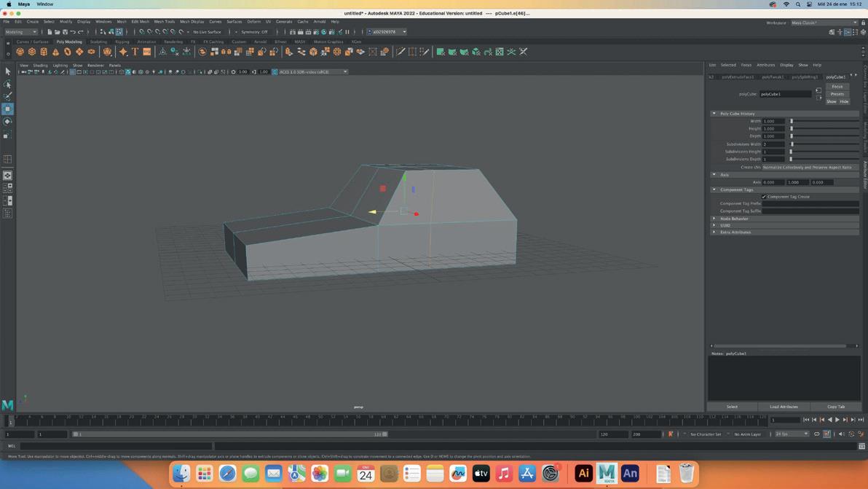Open the Symmetry: Off dropdown
The height and width of the screenshot is (489, 868).
pos(254,32)
